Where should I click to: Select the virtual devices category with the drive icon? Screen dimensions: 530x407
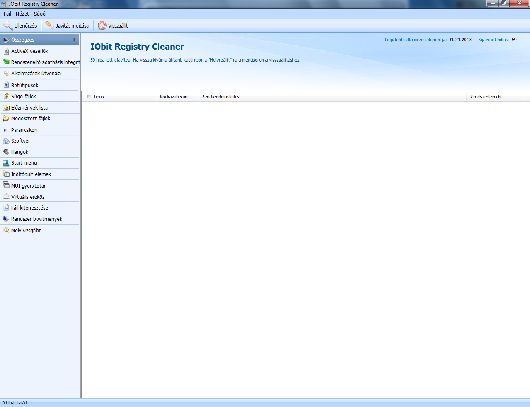pyautogui.click(x=40, y=197)
